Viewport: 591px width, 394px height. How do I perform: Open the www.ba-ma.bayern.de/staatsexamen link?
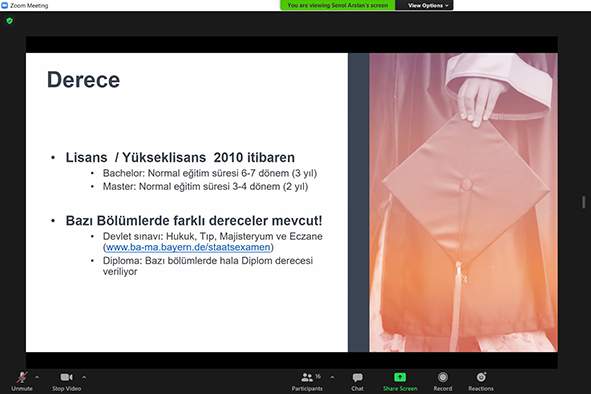(x=188, y=247)
